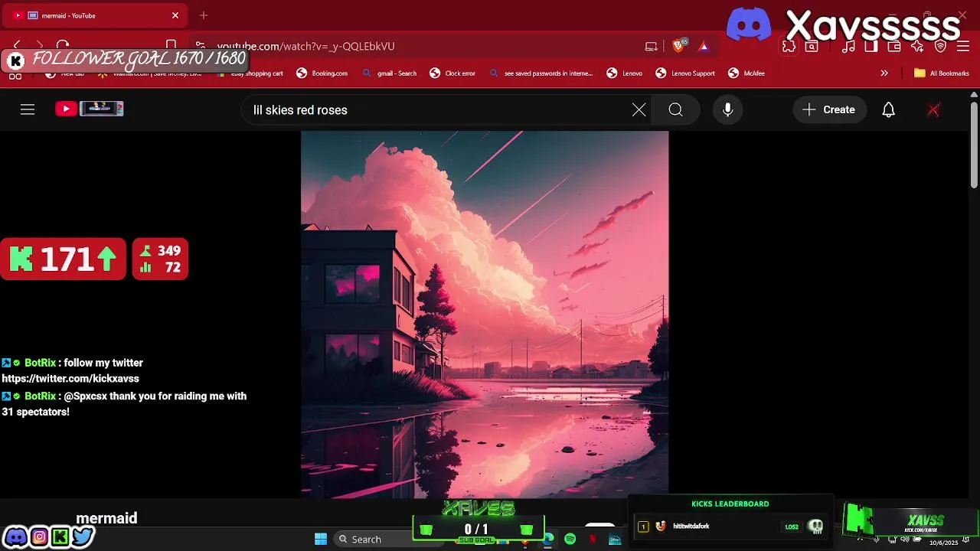The image size is (980, 551).
Task: Open the YouTube Create button
Action: pos(830,110)
